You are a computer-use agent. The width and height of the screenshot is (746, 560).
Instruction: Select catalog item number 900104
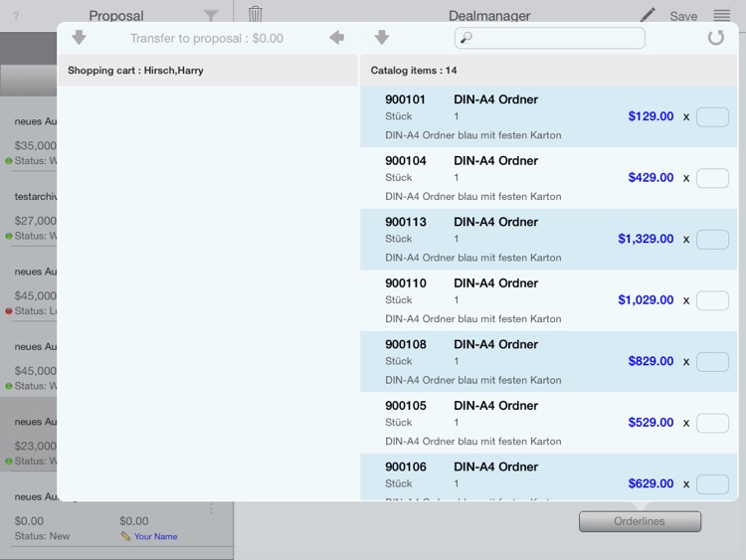click(406, 161)
